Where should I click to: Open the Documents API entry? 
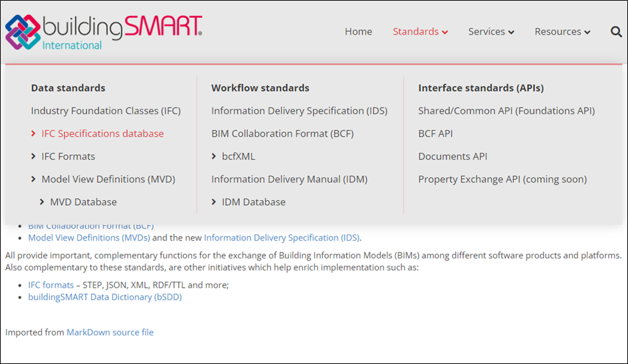(x=453, y=156)
